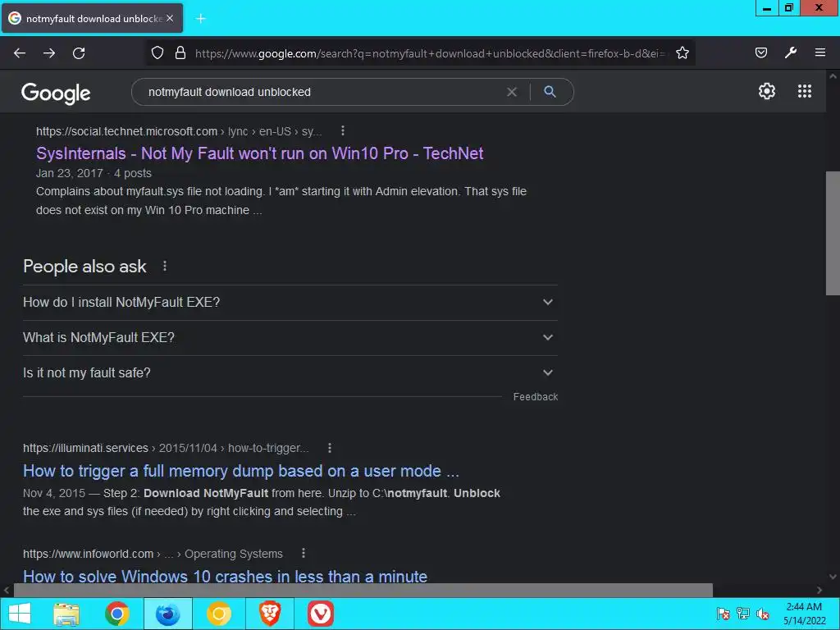
Task: Open the wrench developer tools icon
Action: click(x=791, y=52)
